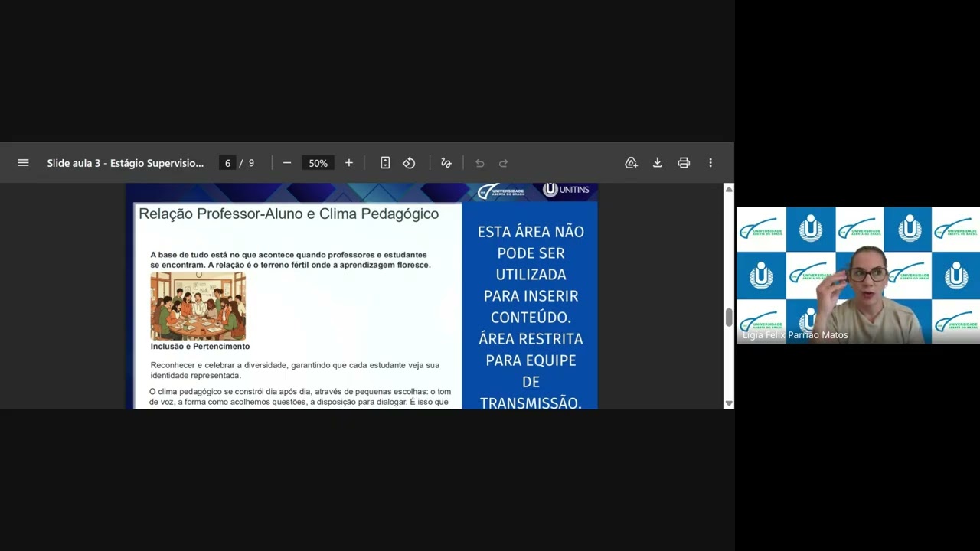Click the scrollbar down arrow
980x551 pixels.
[x=729, y=403]
